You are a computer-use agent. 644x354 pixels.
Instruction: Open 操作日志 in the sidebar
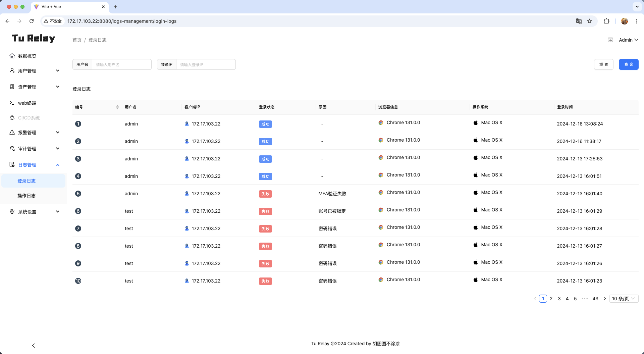click(x=26, y=196)
